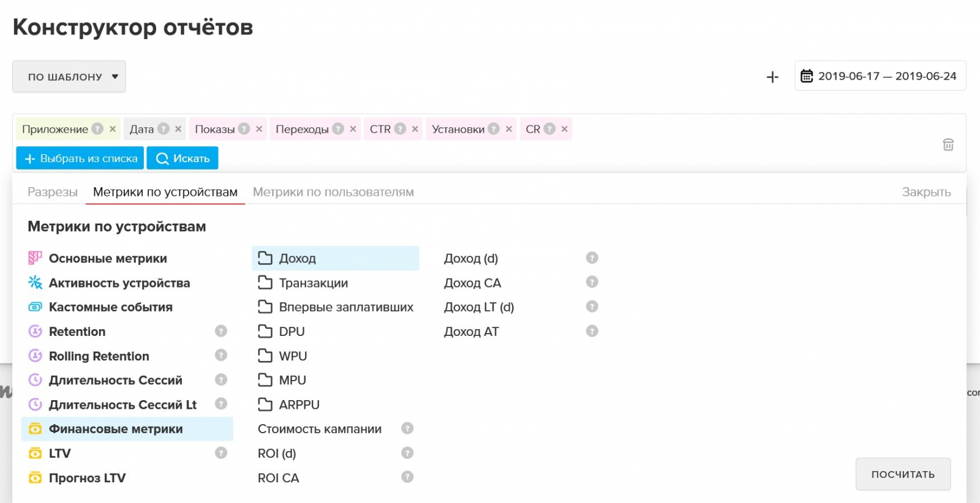Screen dimensions: 980x503
Task: Expand the Транзакции folder
Action: coord(313,283)
